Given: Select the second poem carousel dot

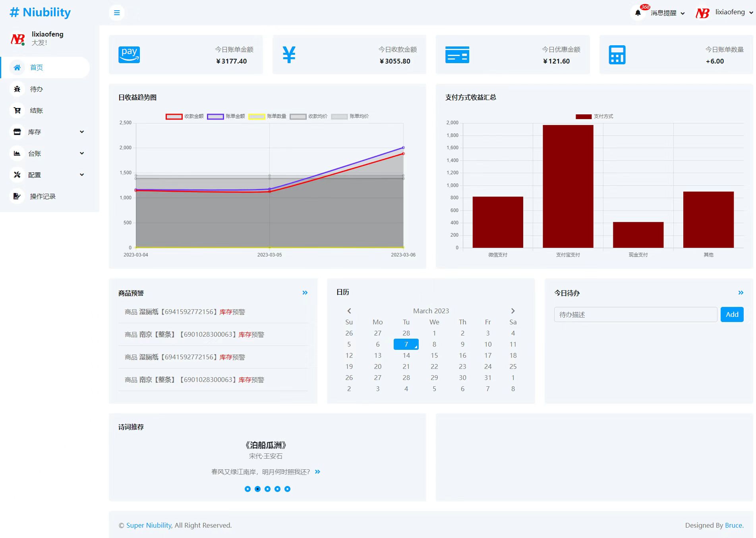Looking at the screenshot, I should pos(257,489).
